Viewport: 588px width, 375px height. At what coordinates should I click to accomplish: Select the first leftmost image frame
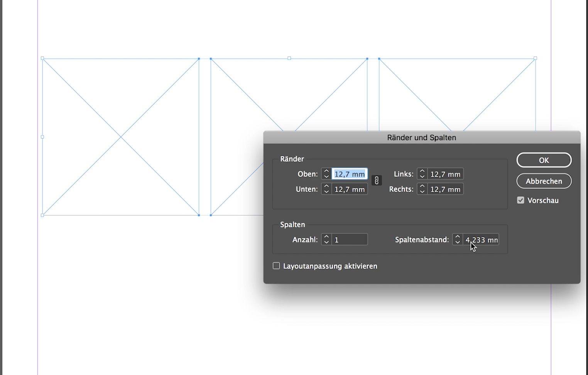tap(121, 137)
